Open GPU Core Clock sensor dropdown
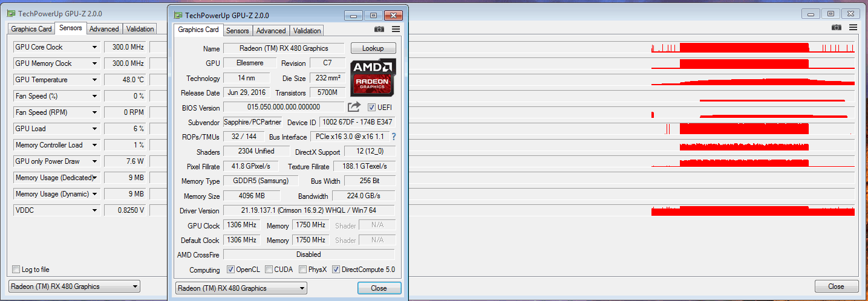This screenshot has width=868, height=301. pyautogui.click(x=94, y=47)
